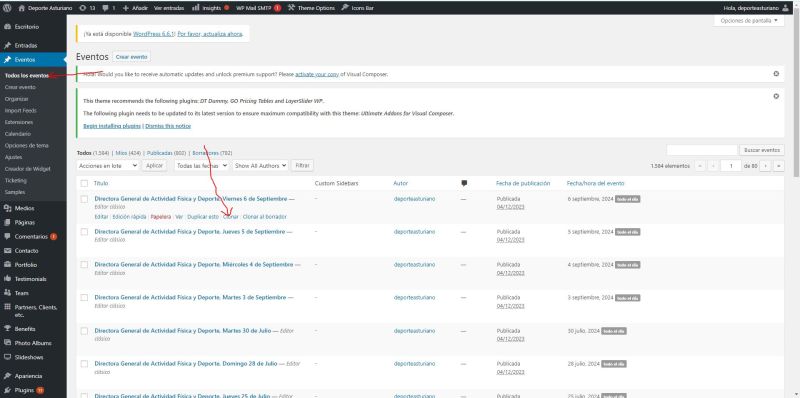Open Theme Options wrench icon
800x398 pixels.
(291, 8)
